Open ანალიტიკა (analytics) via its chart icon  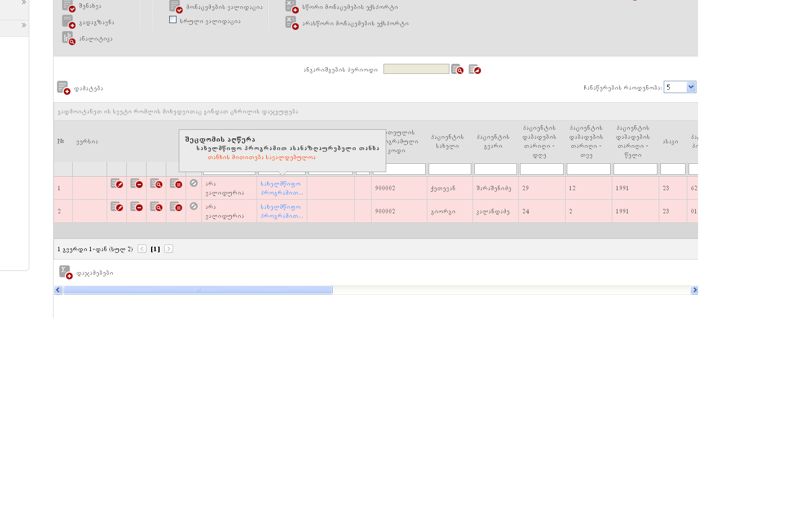(x=68, y=38)
